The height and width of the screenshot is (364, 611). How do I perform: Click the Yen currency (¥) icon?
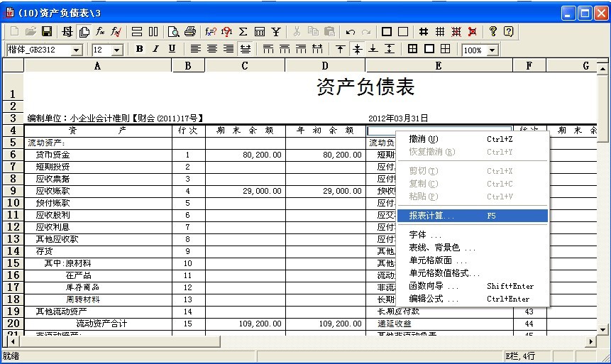pos(276,32)
